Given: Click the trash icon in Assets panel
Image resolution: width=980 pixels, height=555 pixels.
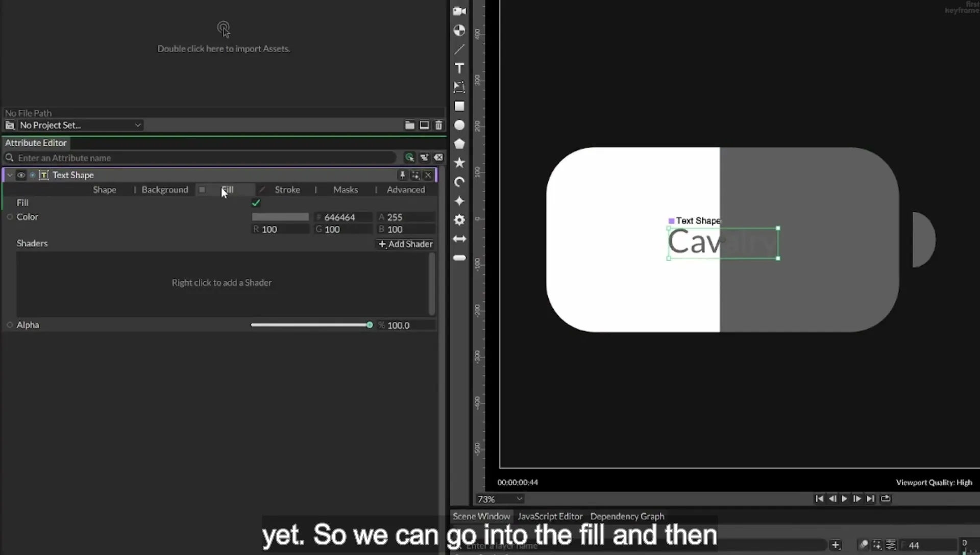Looking at the screenshot, I should (438, 125).
